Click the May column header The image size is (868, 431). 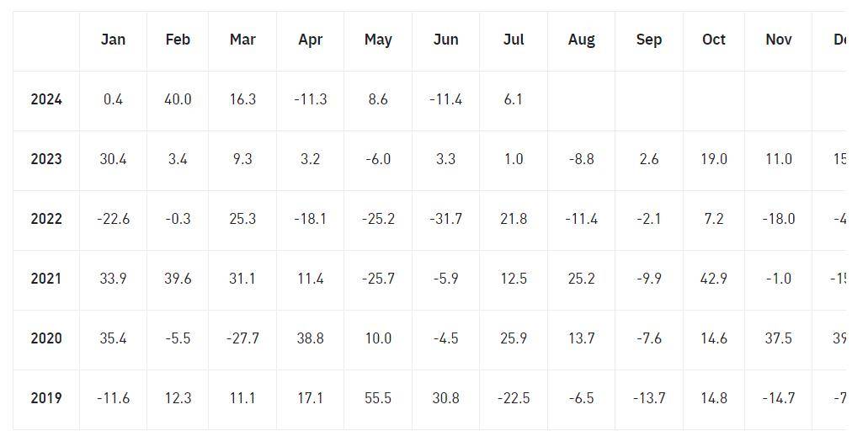[x=378, y=40]
